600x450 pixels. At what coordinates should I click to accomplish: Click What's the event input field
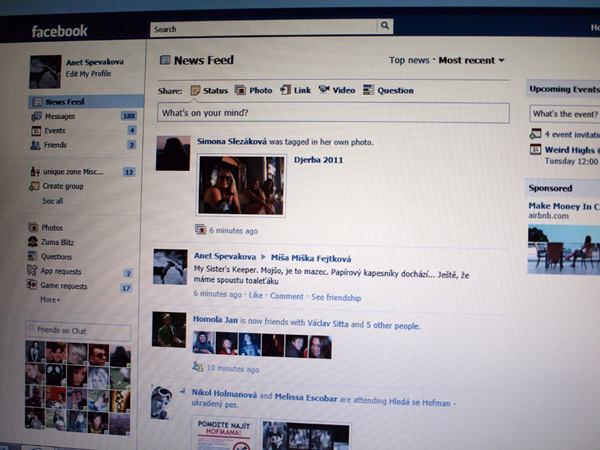pyautogui.click(x=565, y=114)
